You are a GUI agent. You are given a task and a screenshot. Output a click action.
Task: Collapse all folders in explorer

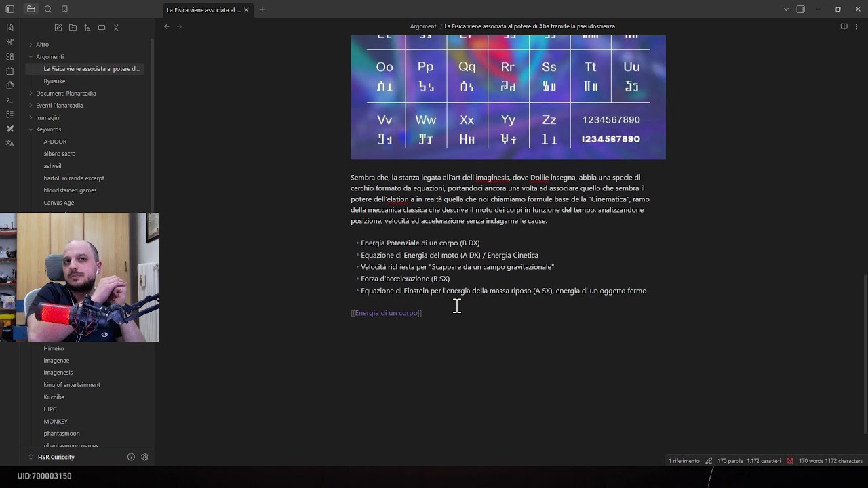coord(116,28)
